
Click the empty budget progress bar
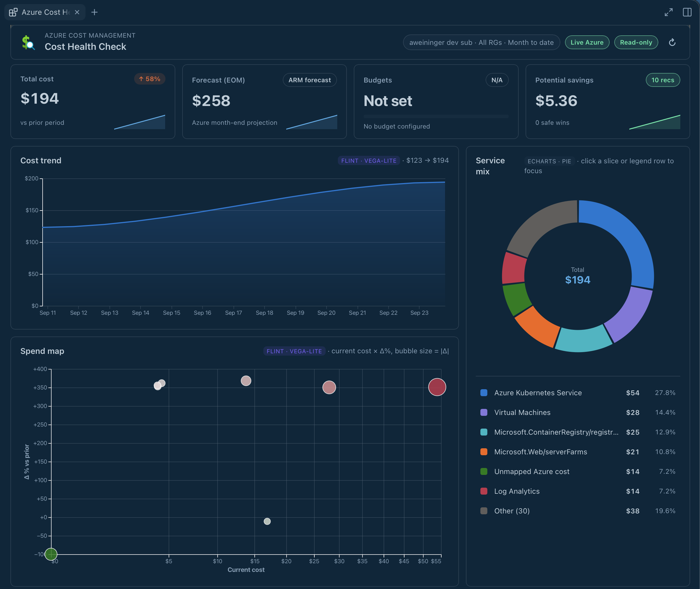pos(436,116)
